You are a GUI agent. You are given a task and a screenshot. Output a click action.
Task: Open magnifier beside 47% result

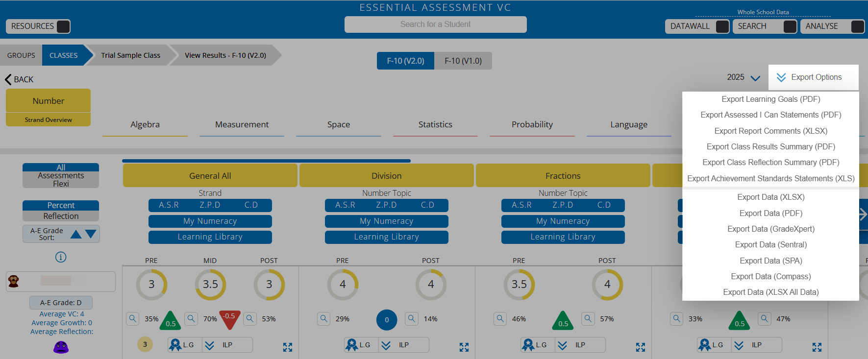pyautogui.click(x=765, y=319)
